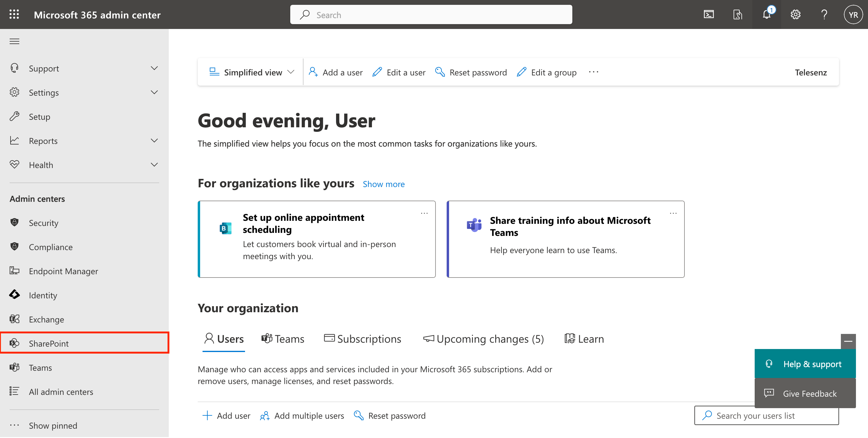Image resolution: width=868 pixels, height=438 pixels.
Task: Open the Learn tab
Action: click(x=584, y=339)
